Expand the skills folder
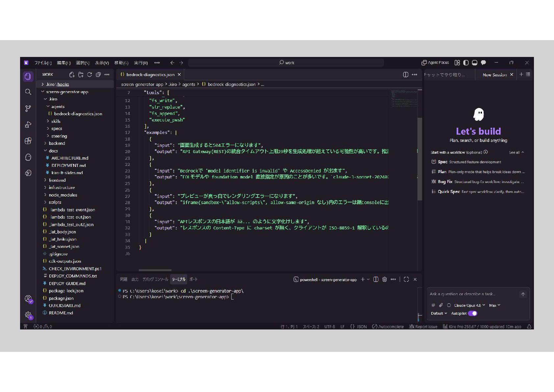554x392 pixels. pyautogui.click(x=56, y=121)
